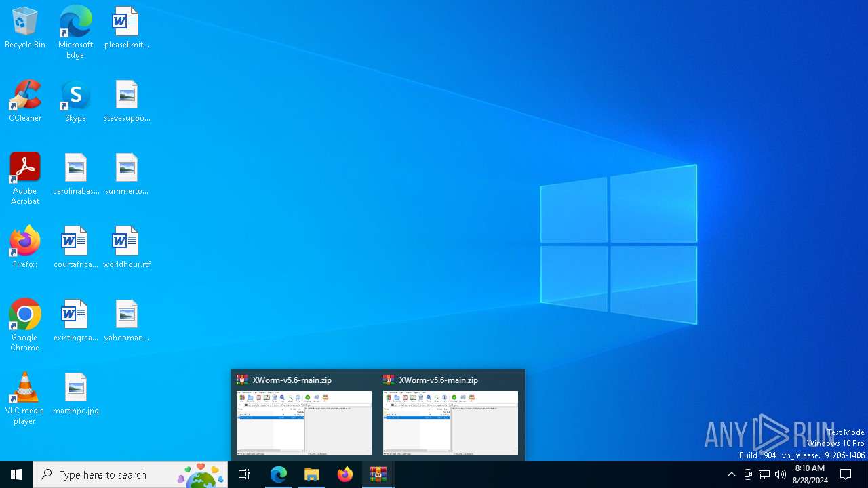Screen dimensions: 868x488
Task: Open the Windows Start menu
Action: tap(16, 474)
